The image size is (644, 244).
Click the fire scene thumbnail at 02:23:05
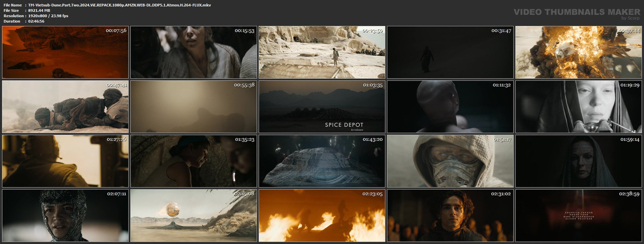(x=322, y=215)
